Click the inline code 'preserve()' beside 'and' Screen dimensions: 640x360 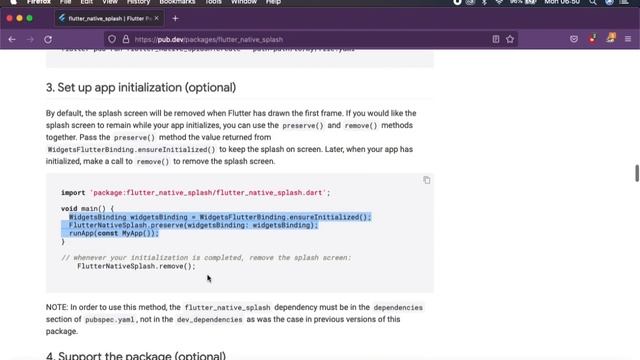(302, 126)
